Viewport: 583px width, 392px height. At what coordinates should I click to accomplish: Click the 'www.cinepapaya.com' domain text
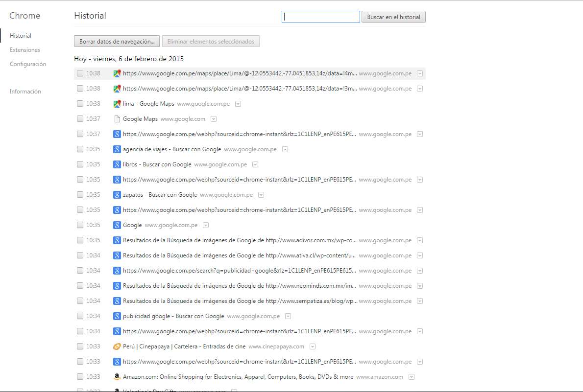coord(276,346)
